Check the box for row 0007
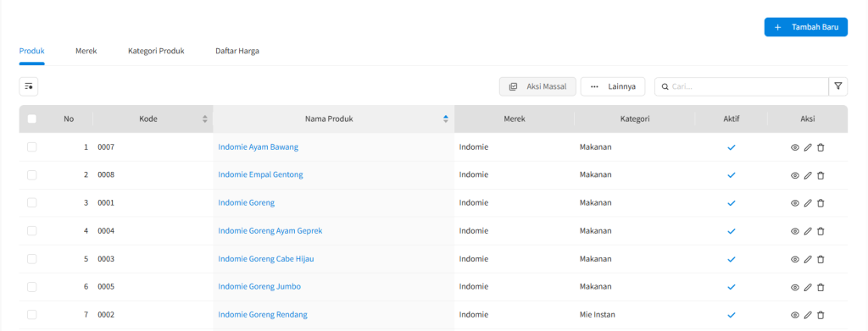 (32, 147)
